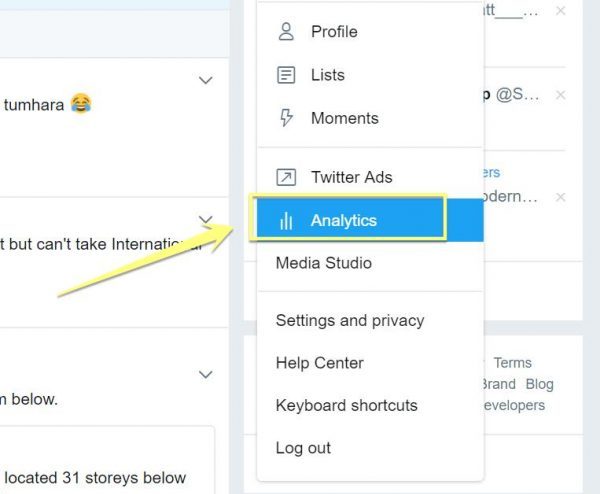Click the laughing emoji in the tweet
Screen dimensions: 600x494
81,104
